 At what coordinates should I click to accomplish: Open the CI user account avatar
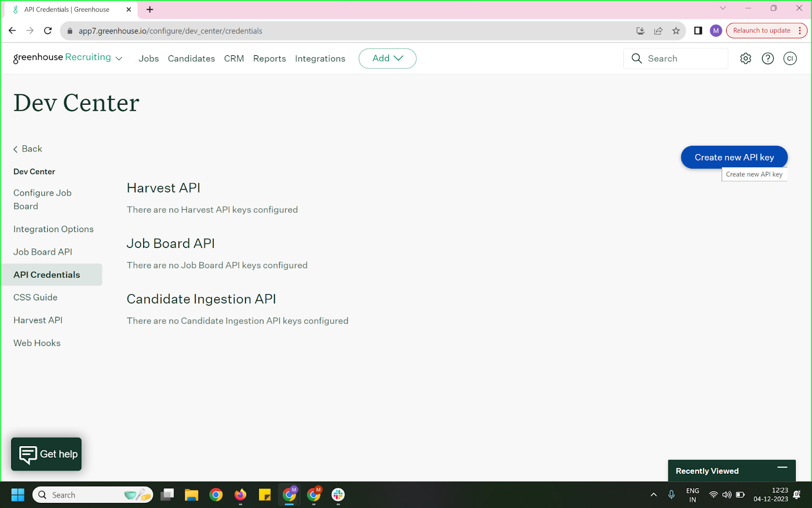pos(790,58)
